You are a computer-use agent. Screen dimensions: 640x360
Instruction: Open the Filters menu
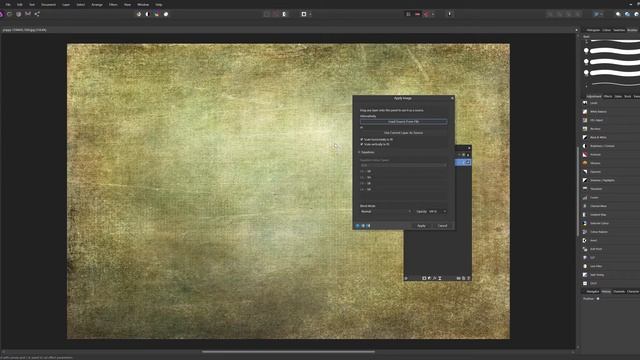click(113, 4)
